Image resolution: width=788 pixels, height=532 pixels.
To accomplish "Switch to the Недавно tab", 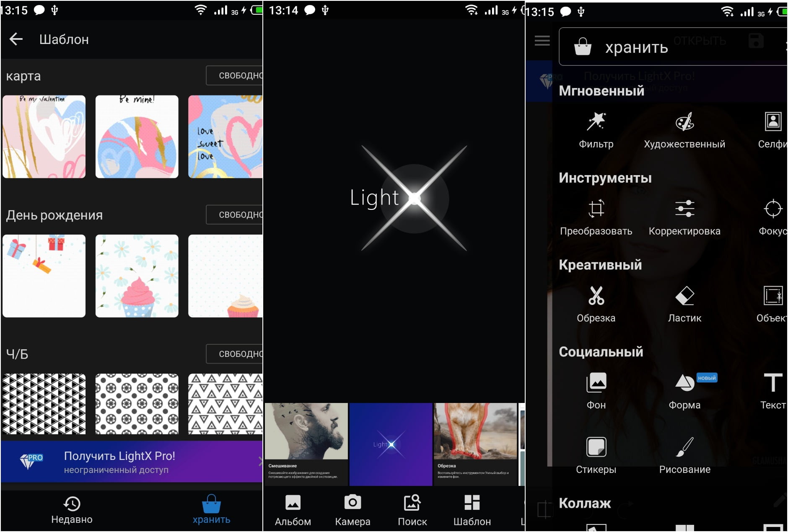I will coord(72,510).
